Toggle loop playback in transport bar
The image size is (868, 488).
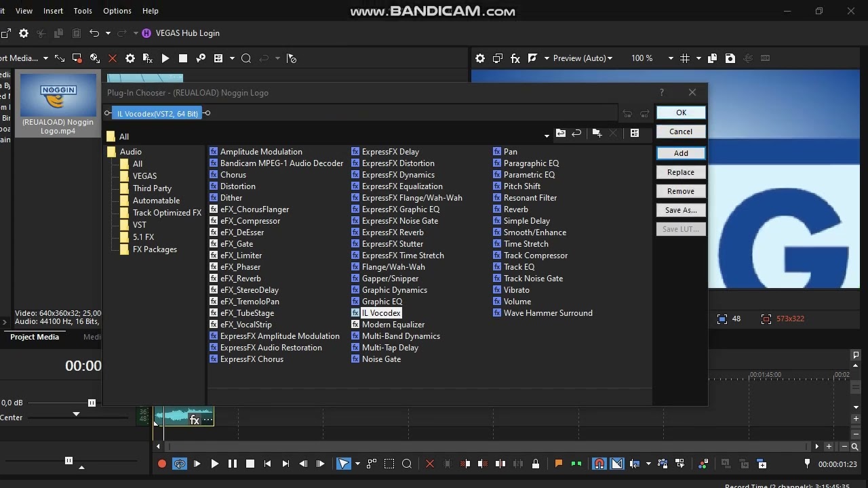[180, 464]
